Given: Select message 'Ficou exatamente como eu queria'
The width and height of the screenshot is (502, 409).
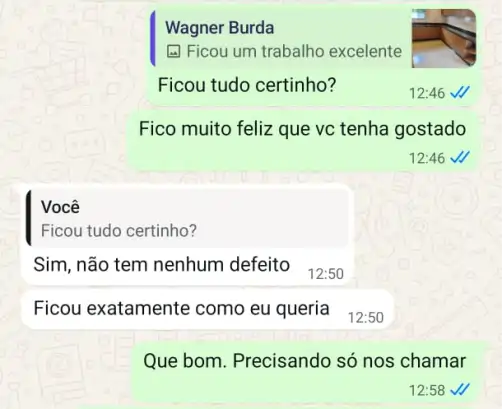Looking at the screenshot, I should pos(182,308).
